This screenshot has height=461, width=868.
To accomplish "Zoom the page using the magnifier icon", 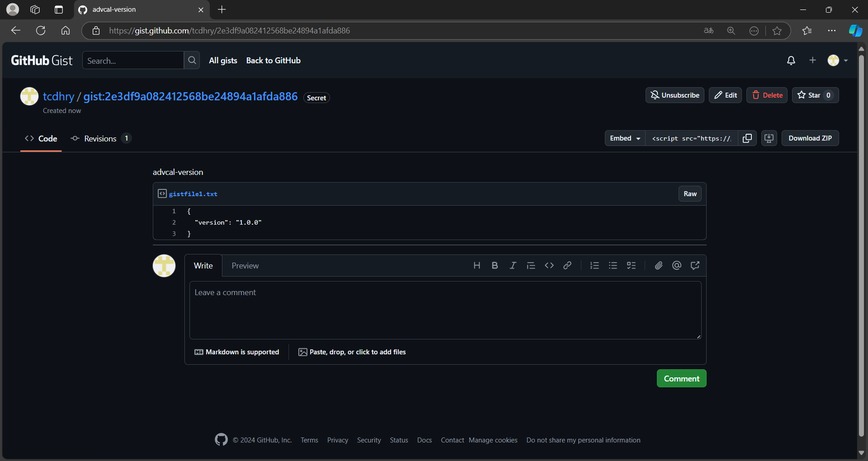I will (731, 31).
